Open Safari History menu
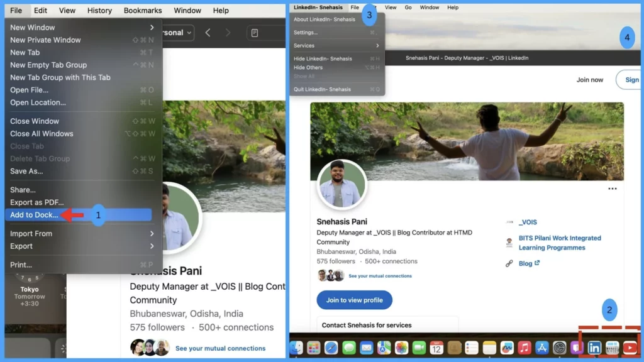 99,10
